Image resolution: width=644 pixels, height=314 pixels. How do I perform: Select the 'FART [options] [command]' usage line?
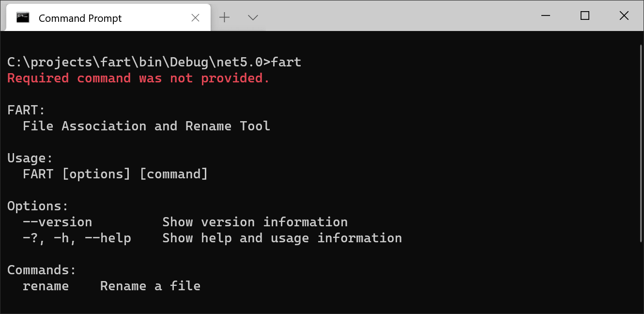click(115, 173)
